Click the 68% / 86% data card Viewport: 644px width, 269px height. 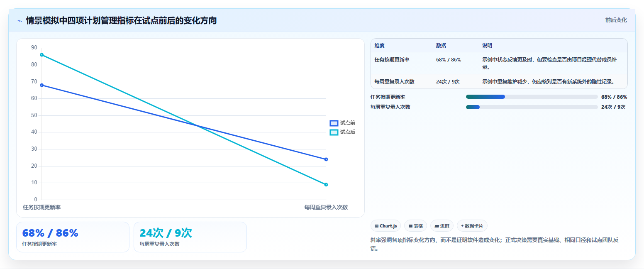click(x=73, y=237)
